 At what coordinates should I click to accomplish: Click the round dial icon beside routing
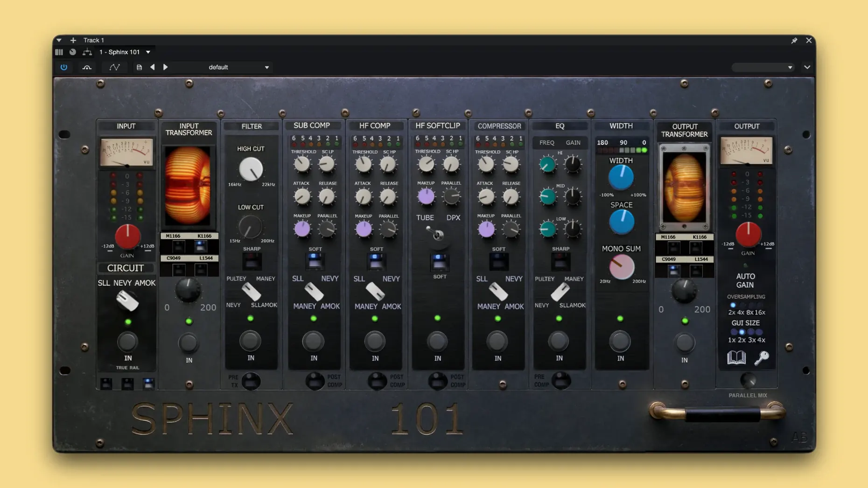[73, 52]
